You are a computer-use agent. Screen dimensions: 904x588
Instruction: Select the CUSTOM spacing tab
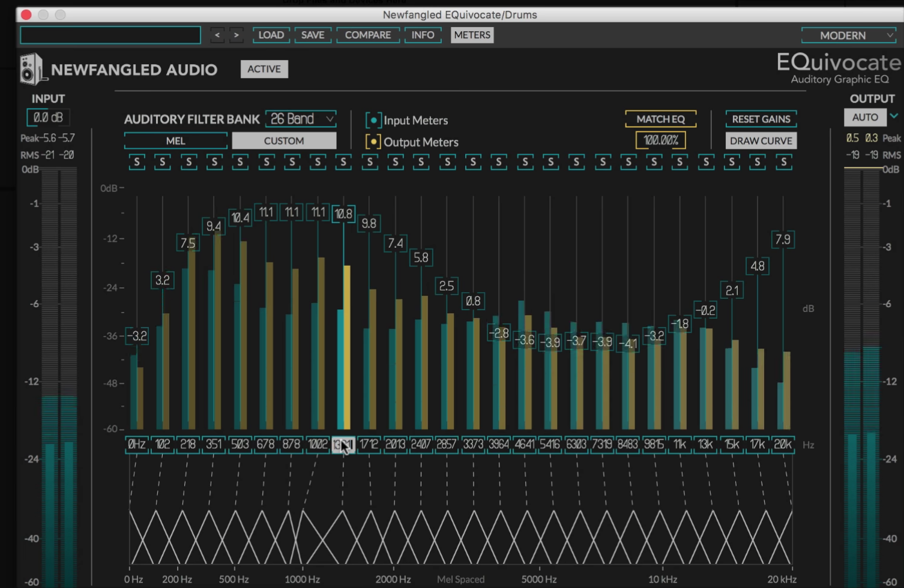284,141
